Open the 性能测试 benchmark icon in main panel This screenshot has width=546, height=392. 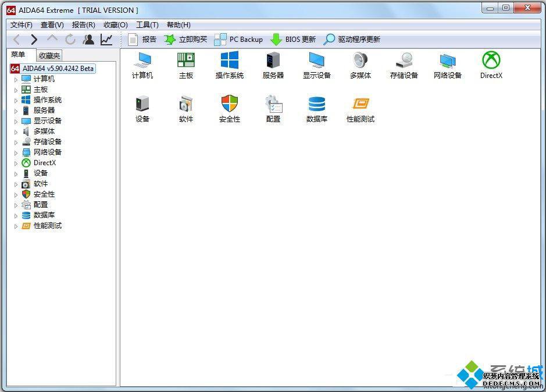[361, 109]
